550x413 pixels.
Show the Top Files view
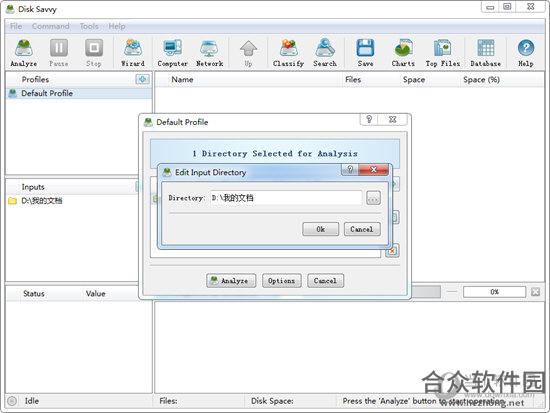tap(443, 53)
